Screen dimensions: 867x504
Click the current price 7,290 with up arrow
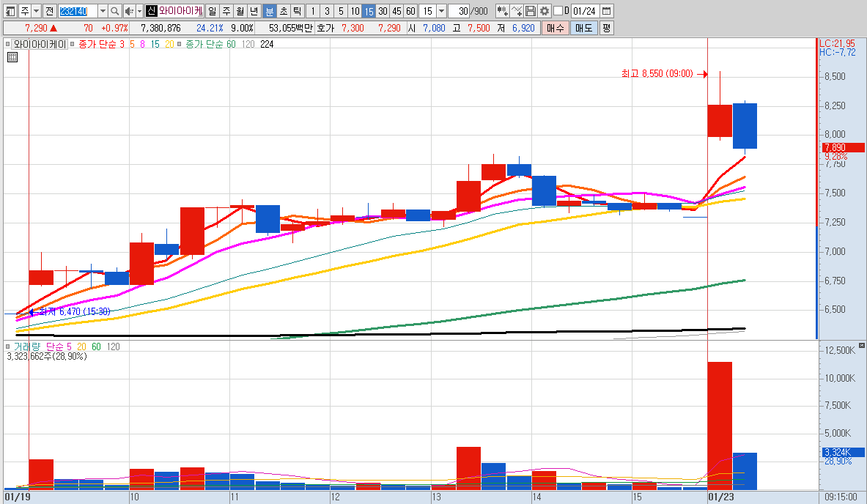coord(41,28)
